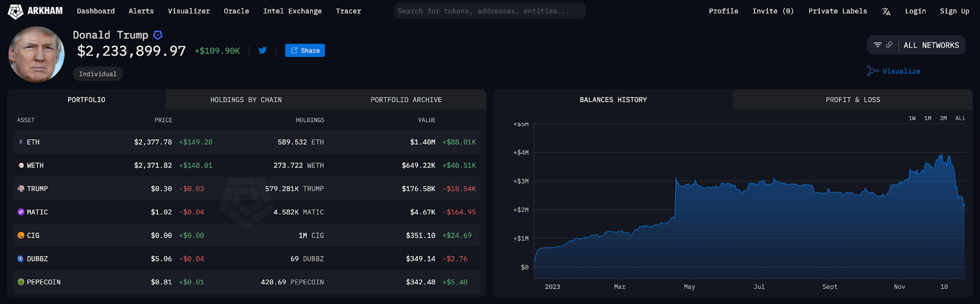The image size is (980, 304).
Task: Click the PEPECOIN token icon
Action: [x=21, y=282]
